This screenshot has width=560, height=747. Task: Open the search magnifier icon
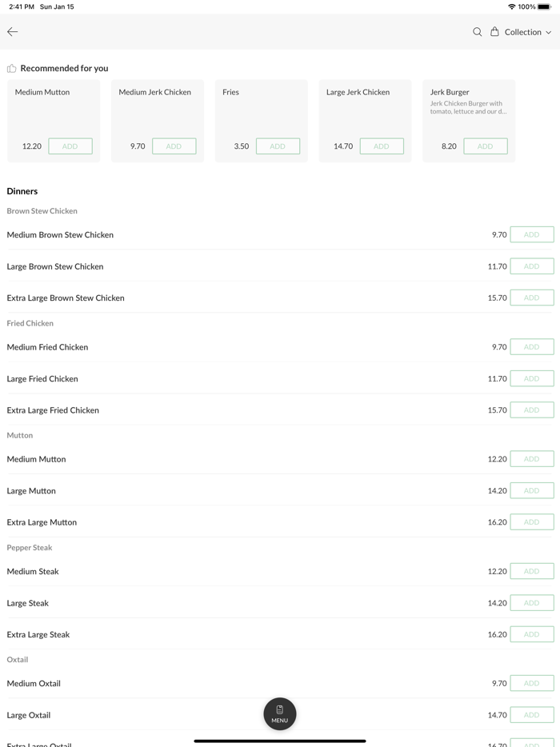477,32
